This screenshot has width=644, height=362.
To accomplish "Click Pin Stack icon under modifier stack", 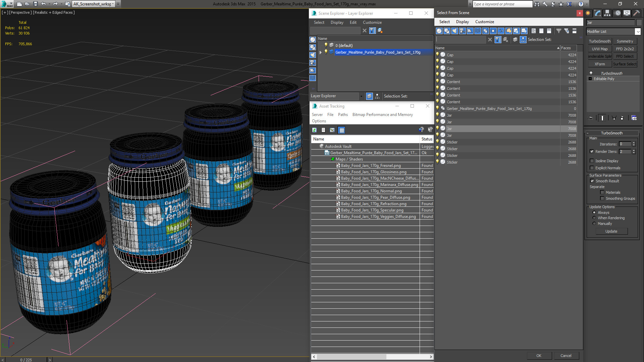I will [x=591, y=118].
